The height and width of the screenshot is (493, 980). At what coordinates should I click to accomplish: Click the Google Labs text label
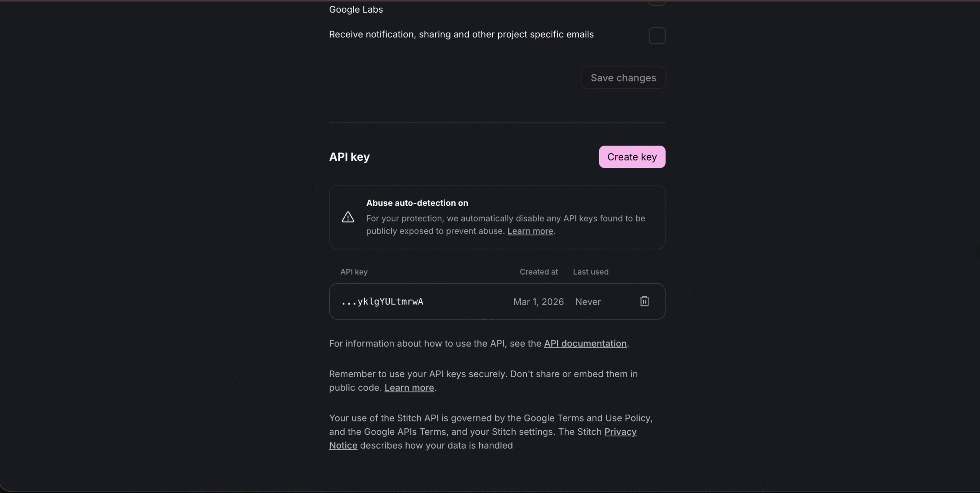pos(356,10)
